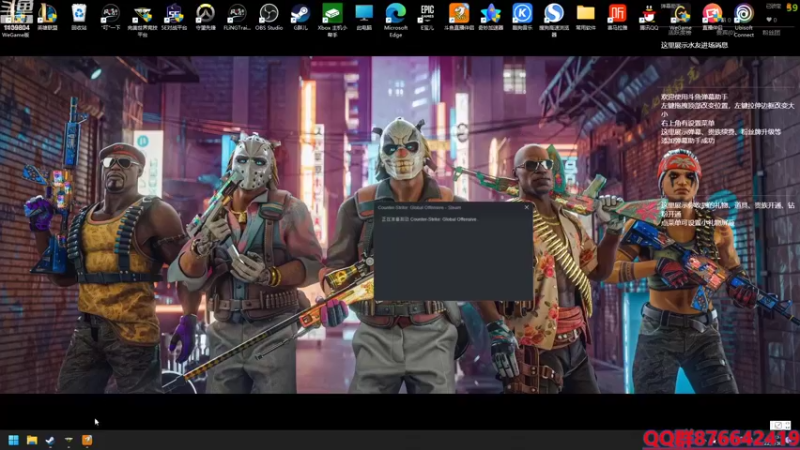Open the Douyu streaming companion shortcut
800x450 pixels.
point(459,17)
